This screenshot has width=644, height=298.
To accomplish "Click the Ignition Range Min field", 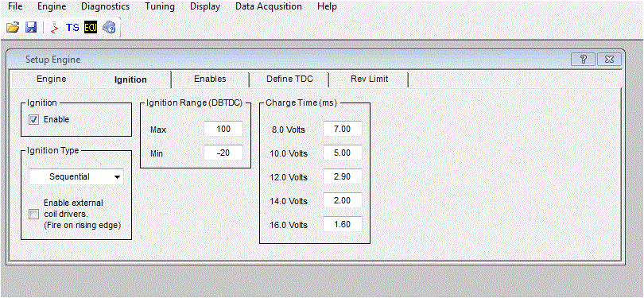I will tap(223, 153).
